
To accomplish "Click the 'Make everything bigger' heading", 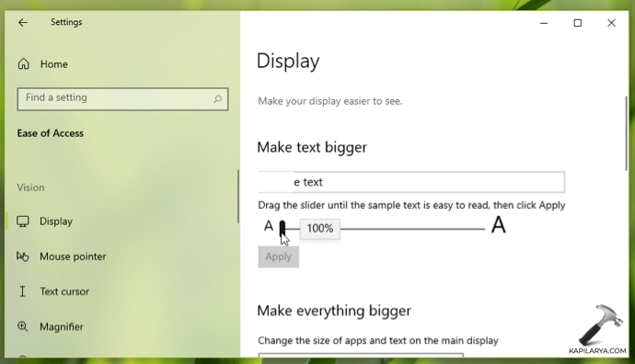I will [334, 311].
